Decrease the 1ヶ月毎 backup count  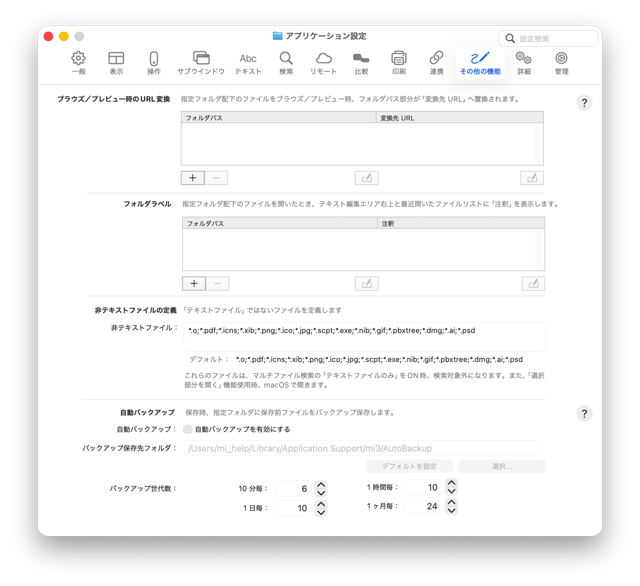(451, 511)
